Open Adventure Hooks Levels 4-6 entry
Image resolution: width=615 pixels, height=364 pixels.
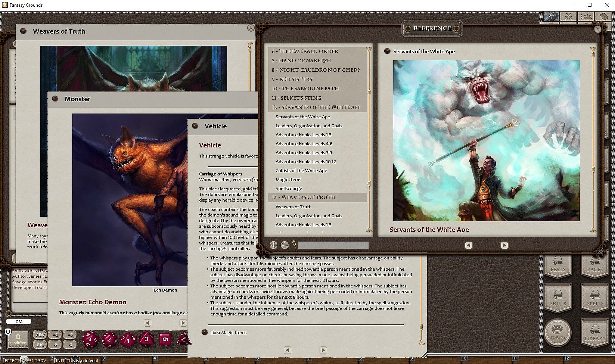[304, 144]
